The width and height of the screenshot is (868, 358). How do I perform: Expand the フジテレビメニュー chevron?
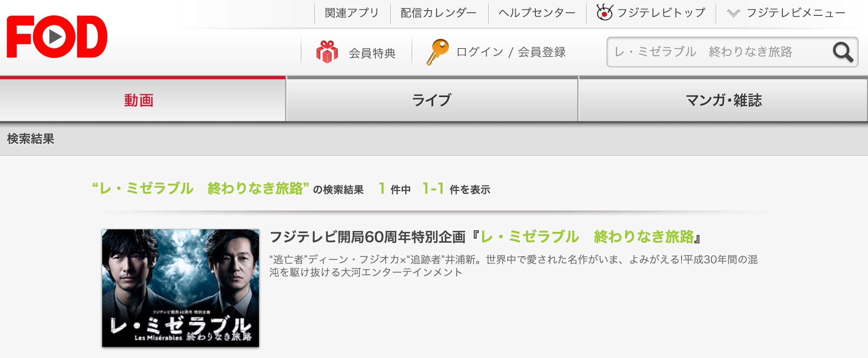733,13
